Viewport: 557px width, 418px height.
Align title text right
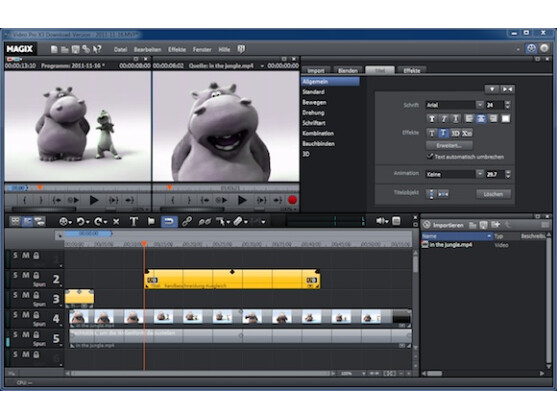pyautogui.click(x=493, y=119)
